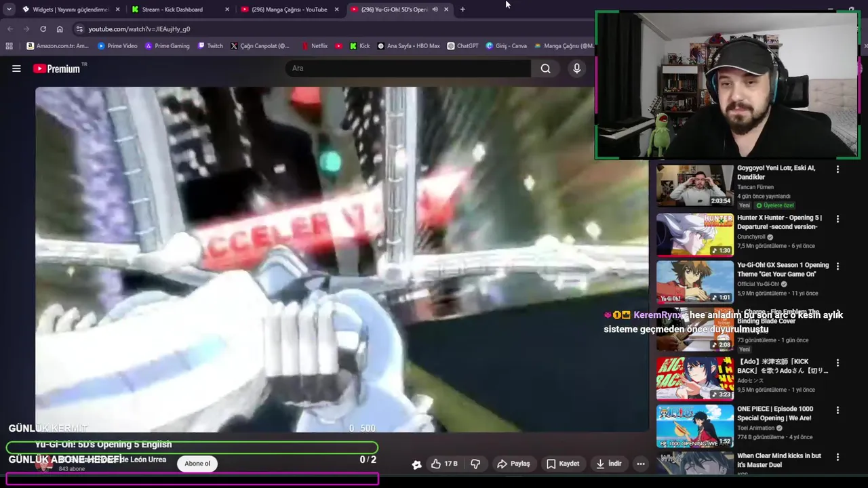
Task: Click the video player to pause
Action: [x=341, y=259]
